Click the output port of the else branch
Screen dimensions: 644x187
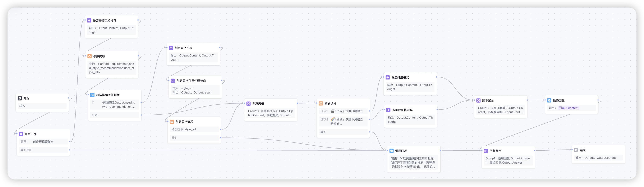tap(141, 115)
